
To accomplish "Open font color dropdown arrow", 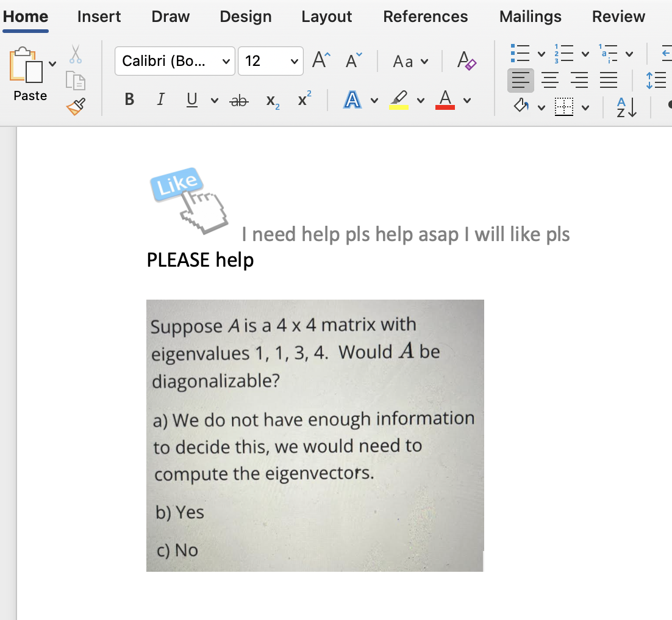I will coord(467,101).
